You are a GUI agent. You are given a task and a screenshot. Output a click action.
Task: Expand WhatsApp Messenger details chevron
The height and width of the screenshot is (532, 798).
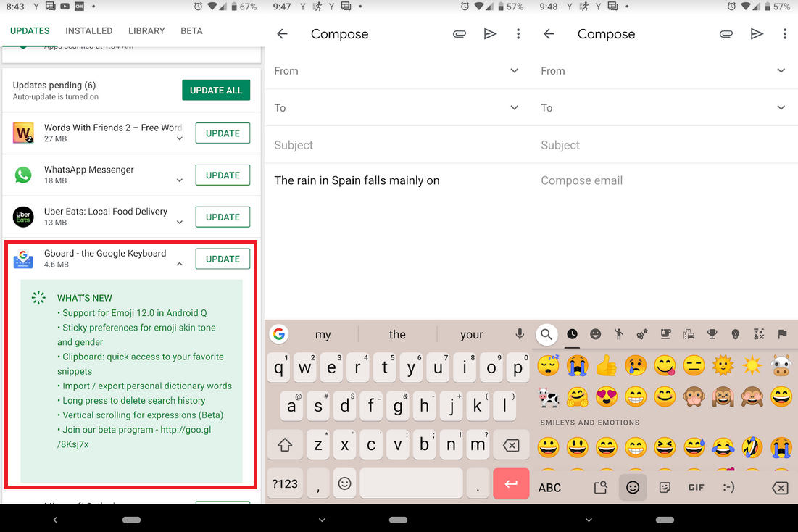[180, 180]
